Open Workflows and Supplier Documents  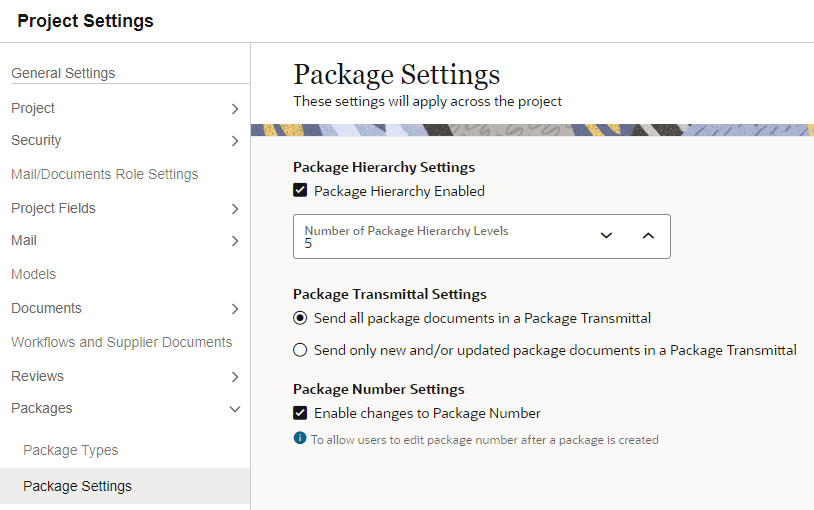[121, 342]
